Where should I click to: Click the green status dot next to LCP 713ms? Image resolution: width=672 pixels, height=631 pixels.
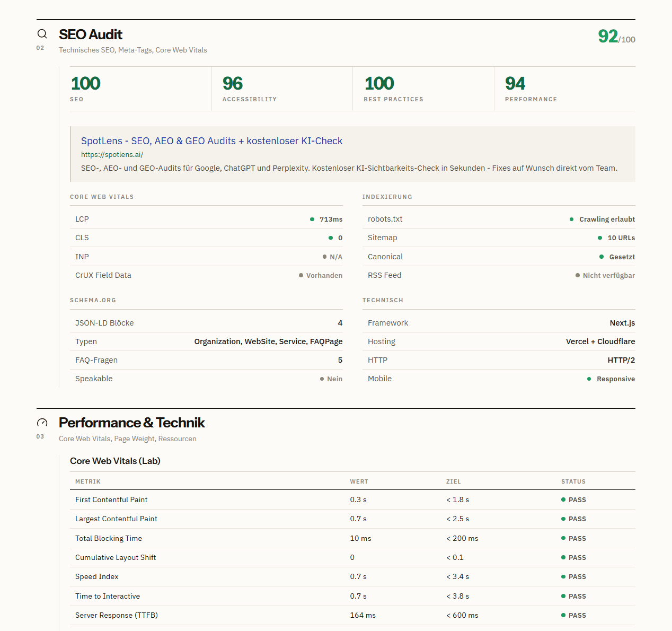click(x=312, y=219)
